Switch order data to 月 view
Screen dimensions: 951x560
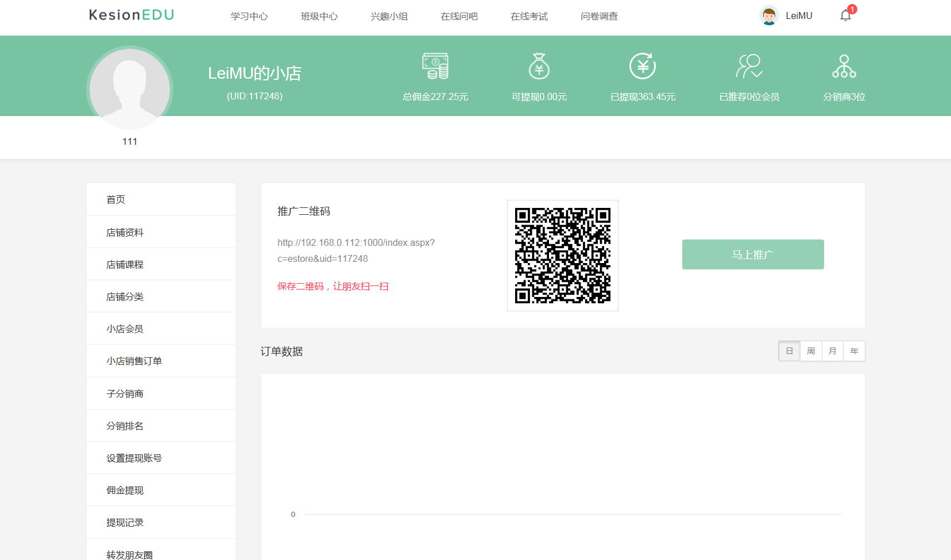[x=833, y=351]
